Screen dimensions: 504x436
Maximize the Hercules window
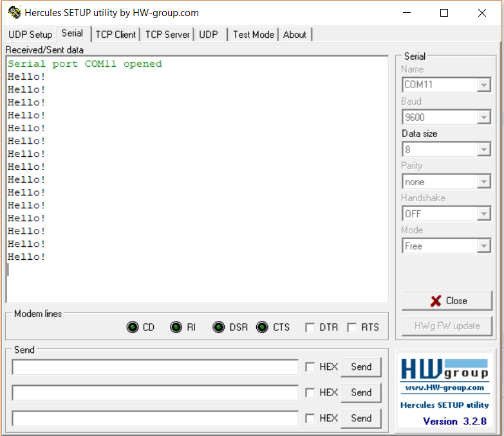444,13
